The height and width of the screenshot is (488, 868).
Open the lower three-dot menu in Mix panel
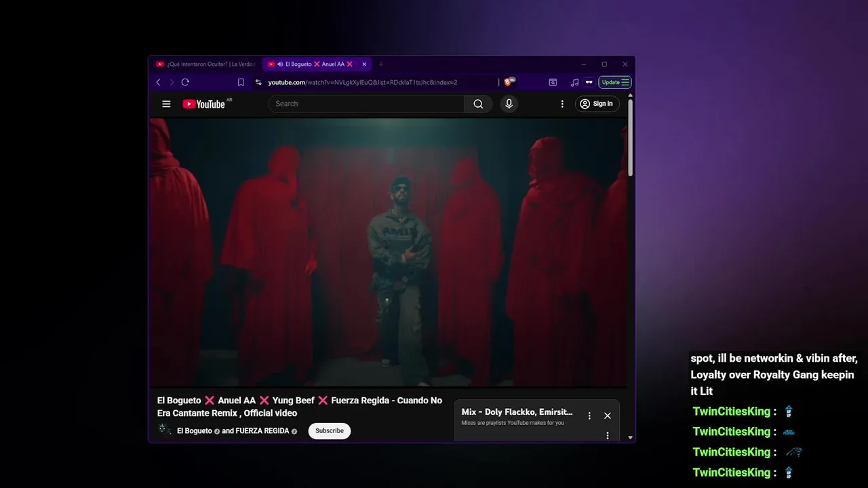pyautogui.click(x=608, y=435)
